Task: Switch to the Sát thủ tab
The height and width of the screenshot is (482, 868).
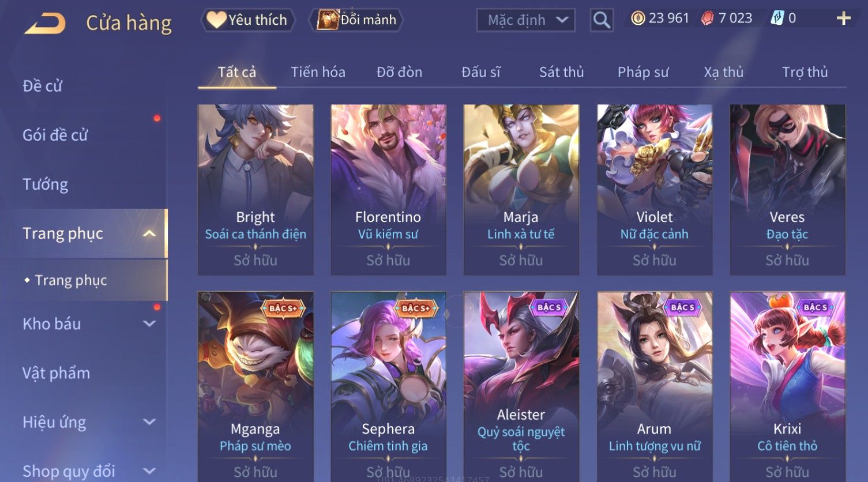Action: pos(561,72)
